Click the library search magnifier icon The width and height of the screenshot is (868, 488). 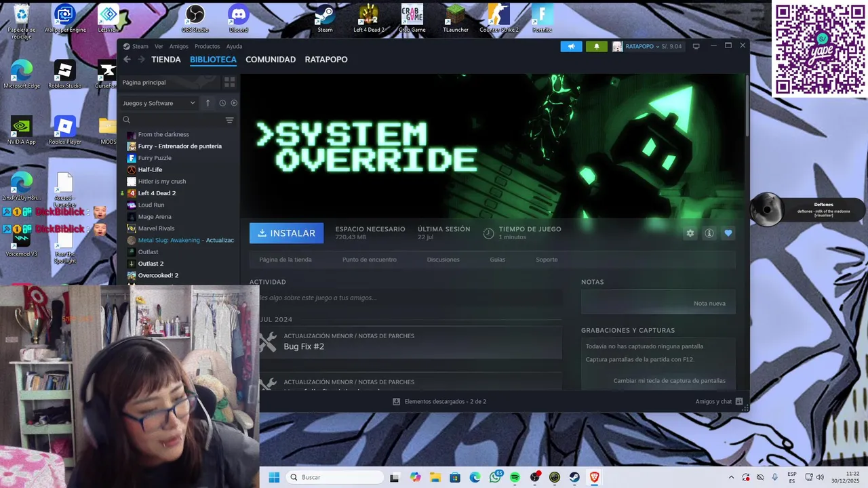[x=126, y=120]
